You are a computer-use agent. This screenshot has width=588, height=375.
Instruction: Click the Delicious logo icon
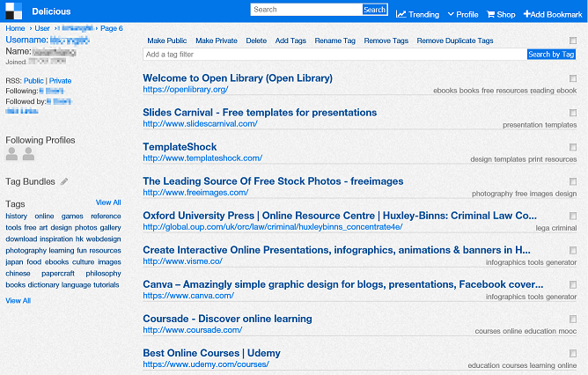pos(12,12)
